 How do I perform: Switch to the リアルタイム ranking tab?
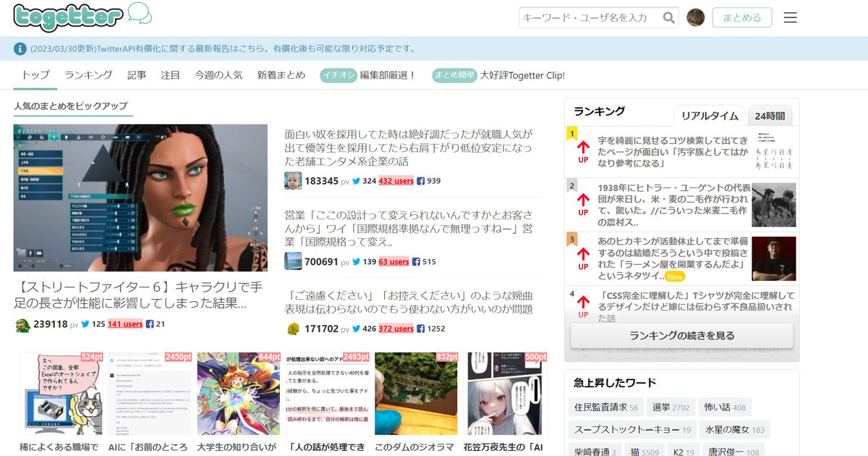(x=710, y=116)
